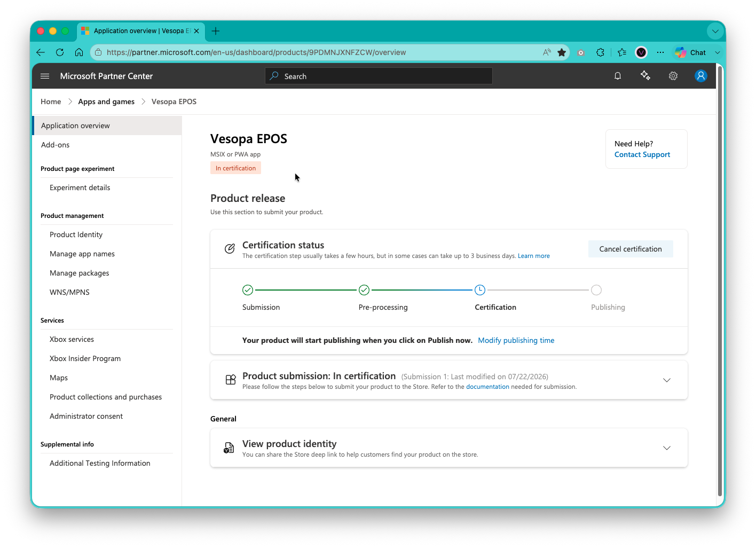756x548 pixels.
Task: Open Product Identity in sidebar
Action: pyautogui.click(x=76, y=234)
